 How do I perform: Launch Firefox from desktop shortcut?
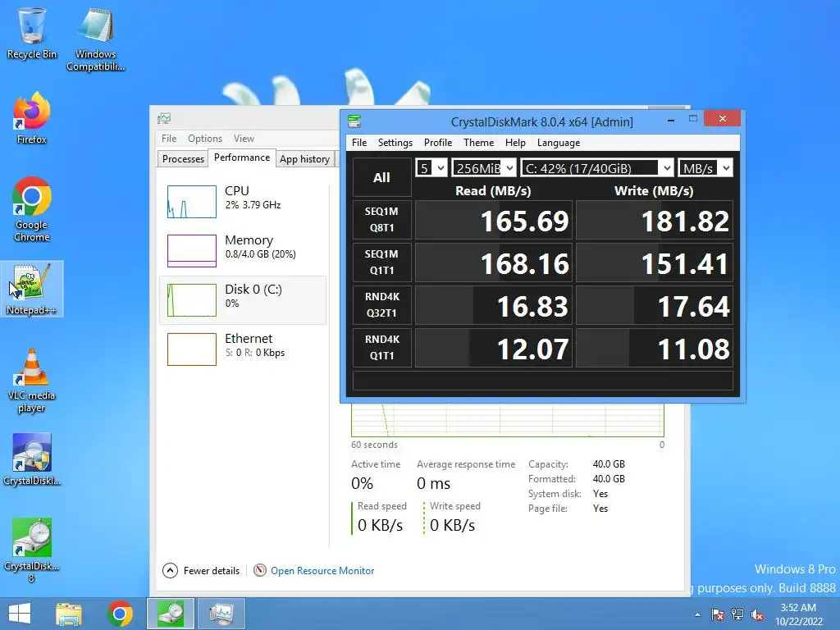(x=32, y=118)
